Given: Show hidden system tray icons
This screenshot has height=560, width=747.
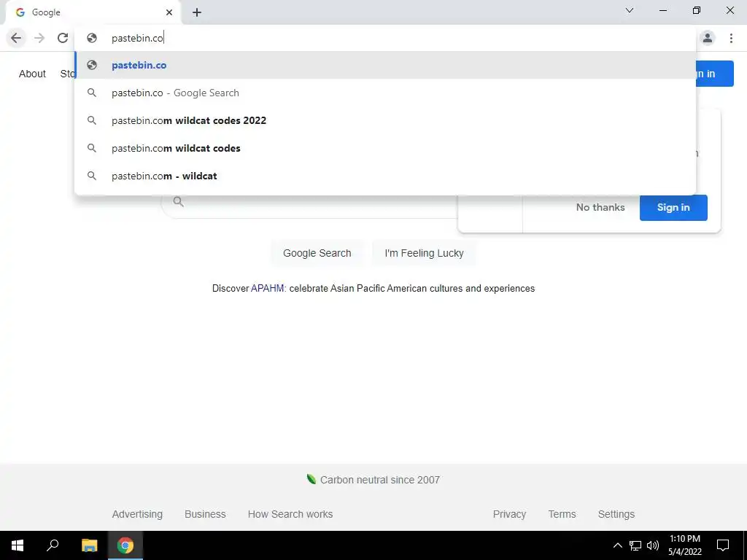Looking at the screenshot, I should [x=617, y=545].
